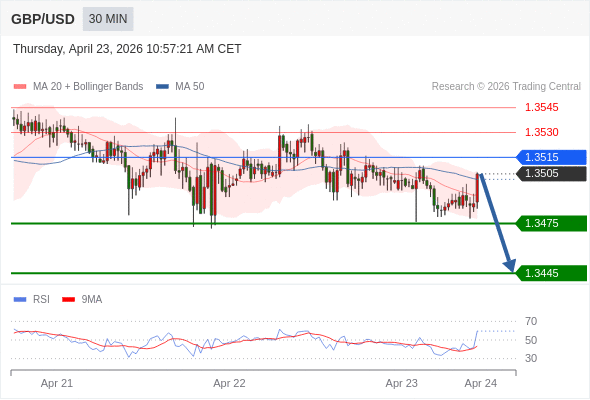Click the 30 MIN timeframe button
Screen dimensions: 590x400
point(108,19)
